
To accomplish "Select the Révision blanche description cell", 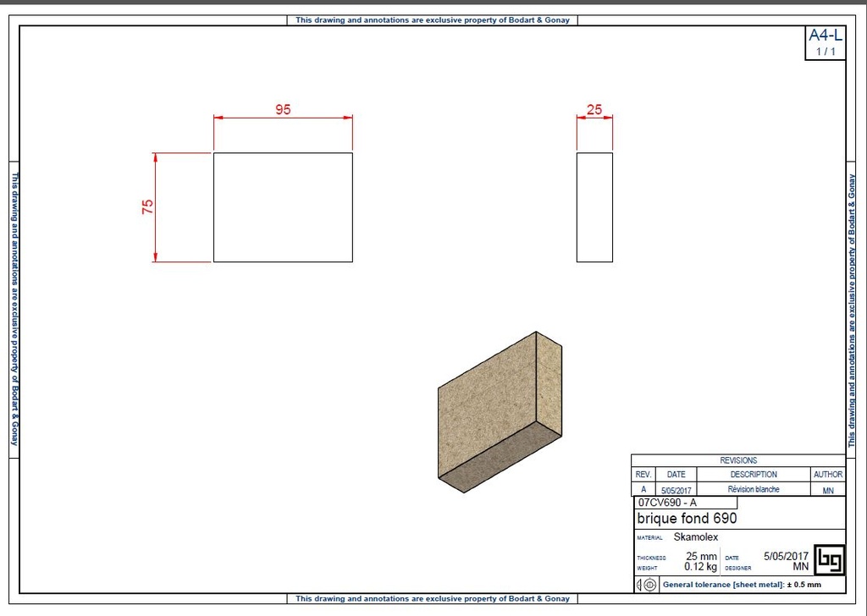I will [x=754, y=489].
